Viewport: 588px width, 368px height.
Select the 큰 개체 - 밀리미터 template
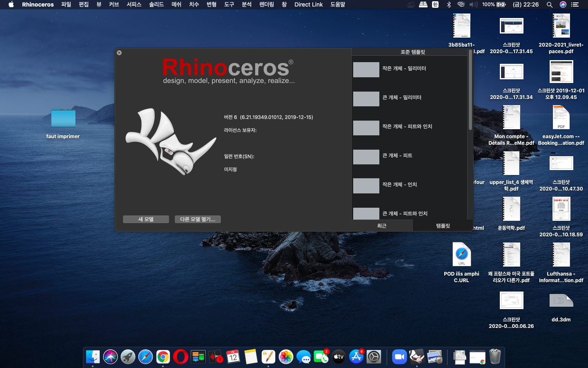point(410,99)
